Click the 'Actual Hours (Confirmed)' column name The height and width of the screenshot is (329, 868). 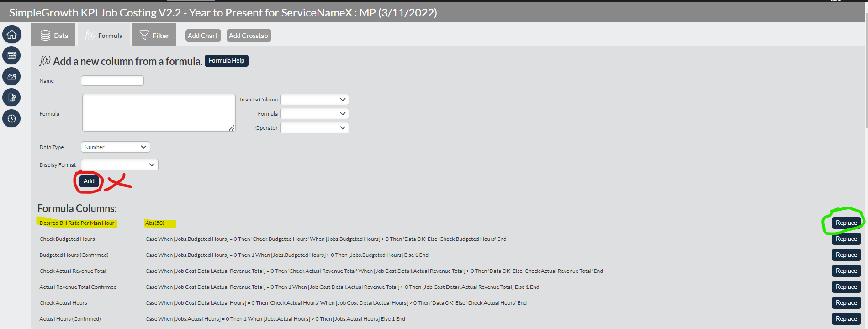point(70,319)
